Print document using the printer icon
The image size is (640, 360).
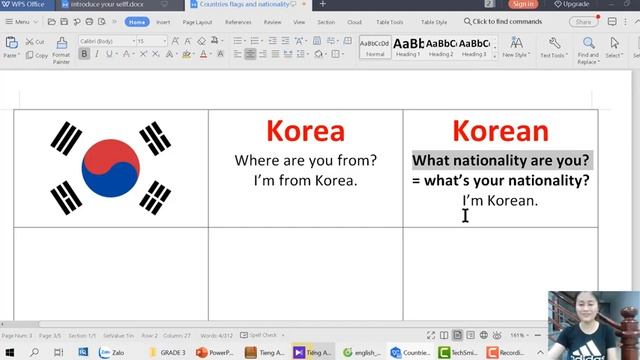[89, 22]
